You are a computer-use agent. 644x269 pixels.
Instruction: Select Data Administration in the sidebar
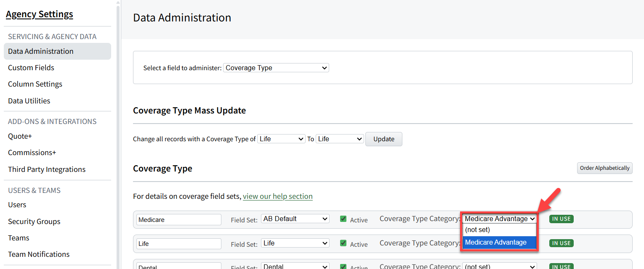(57, 51)
